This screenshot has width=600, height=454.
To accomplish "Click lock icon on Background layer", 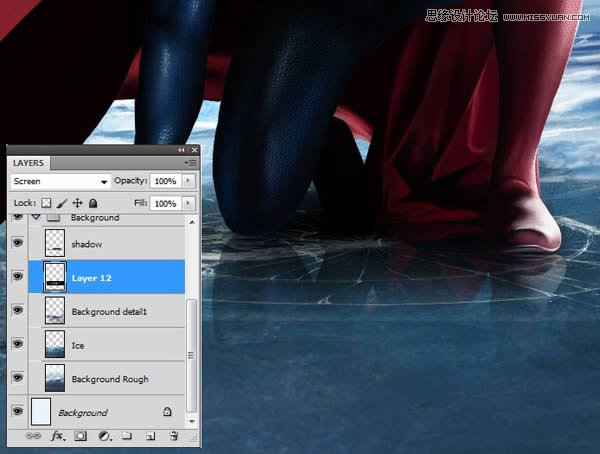I will (x=167, y=412).
